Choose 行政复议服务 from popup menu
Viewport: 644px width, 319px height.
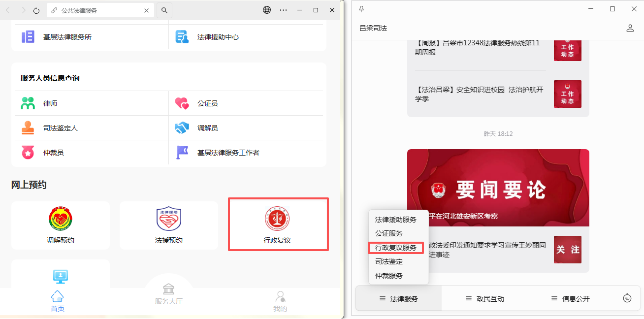coord(396,248)
